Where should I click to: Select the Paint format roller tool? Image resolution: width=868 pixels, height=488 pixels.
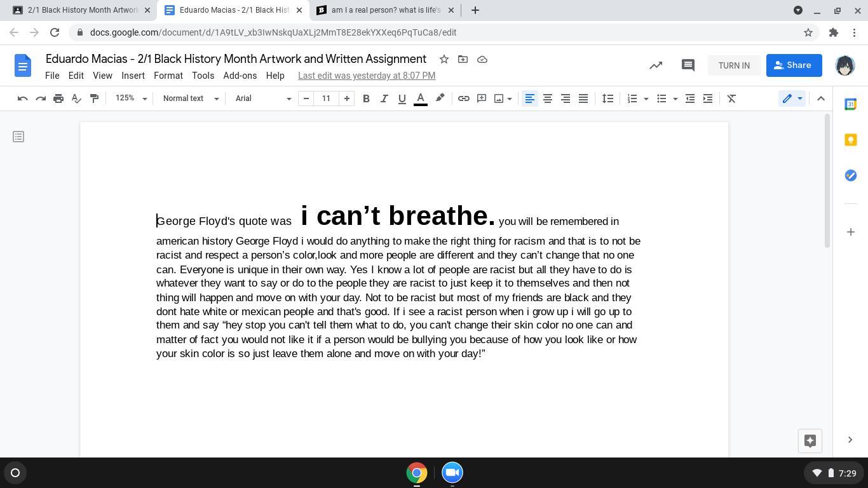point(94,98)
